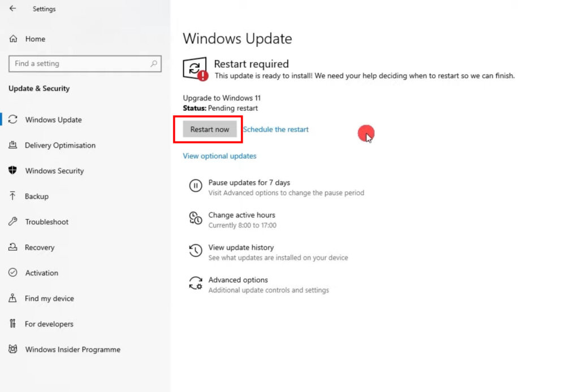
Task: Select Find my device in sidebar
Action: click(49, 298)
